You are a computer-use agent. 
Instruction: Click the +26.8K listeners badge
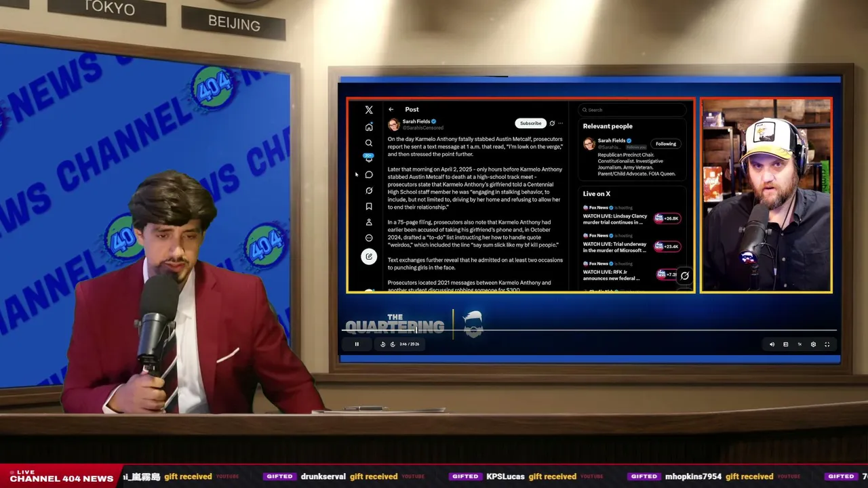[x=667, y=218]
